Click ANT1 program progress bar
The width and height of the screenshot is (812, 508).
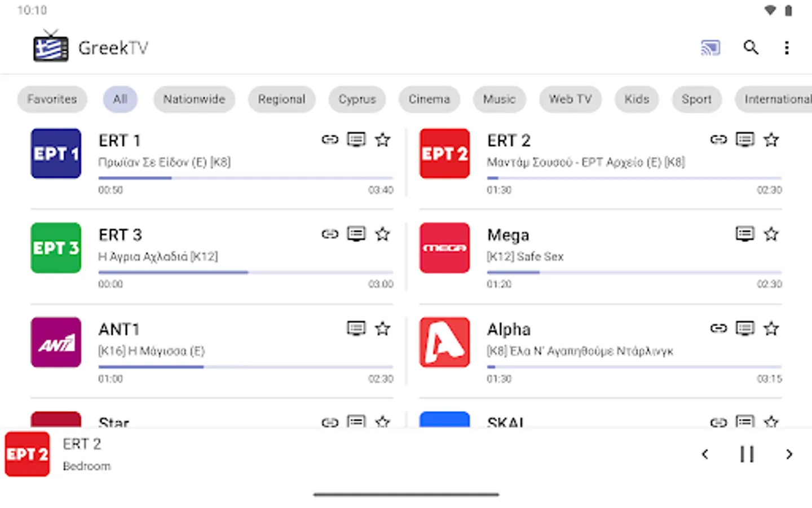point(246,366)
